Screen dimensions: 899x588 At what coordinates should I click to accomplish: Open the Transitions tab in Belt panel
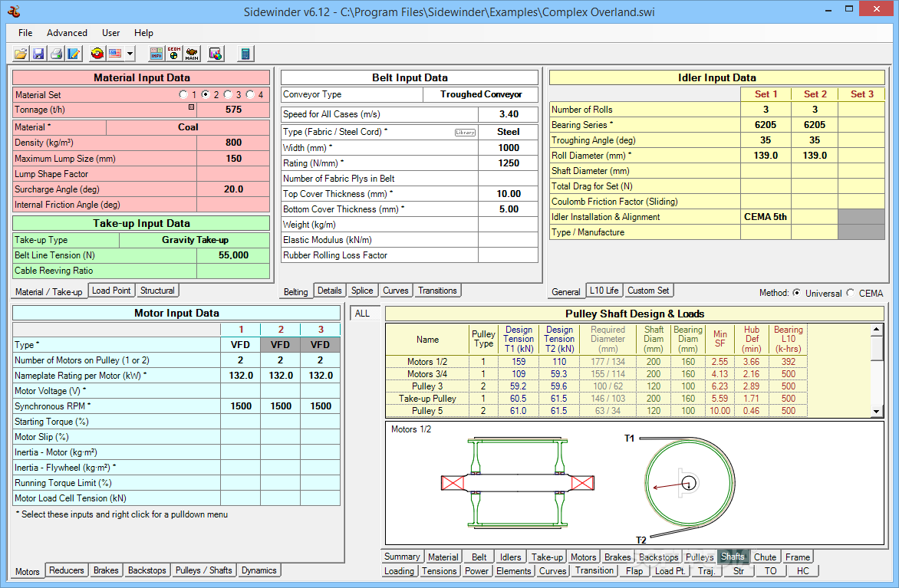pos(437,291)
